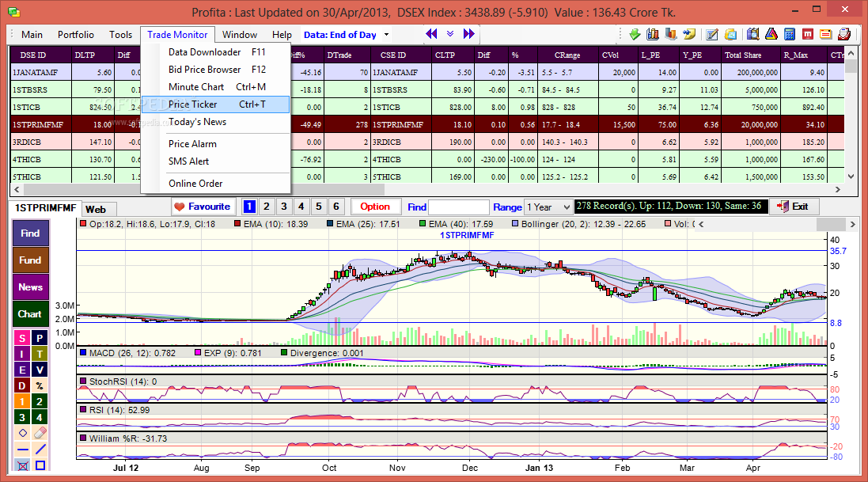Image resolution: width=868 pixels, height=482 pixels.
Task: Click the red 'm' toolbar icon
Action: (808, 34)
